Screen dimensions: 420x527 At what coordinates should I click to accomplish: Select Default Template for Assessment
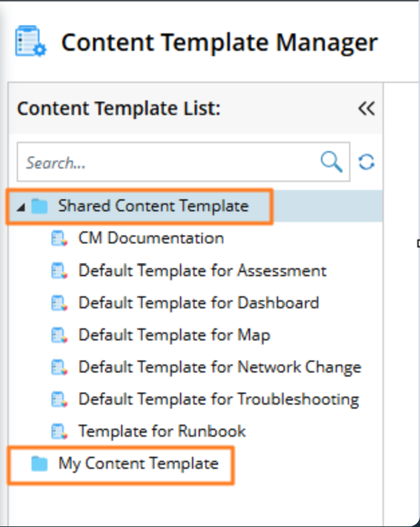click(202, 271)
